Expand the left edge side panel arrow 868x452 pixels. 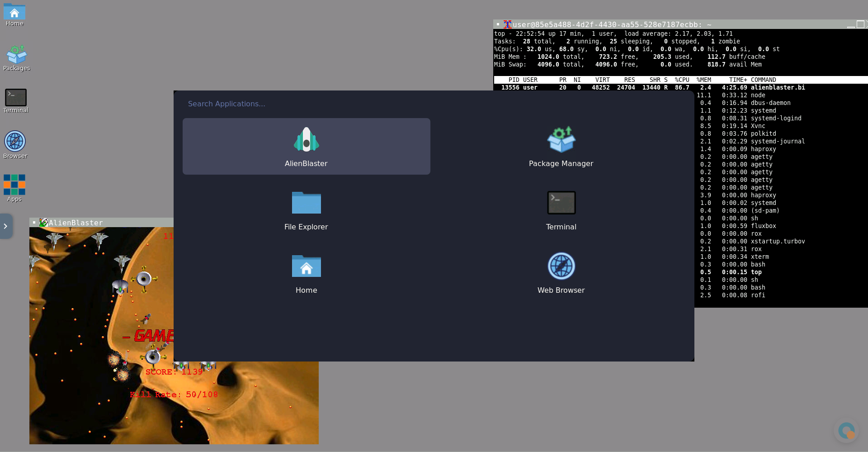coord(5,226)
